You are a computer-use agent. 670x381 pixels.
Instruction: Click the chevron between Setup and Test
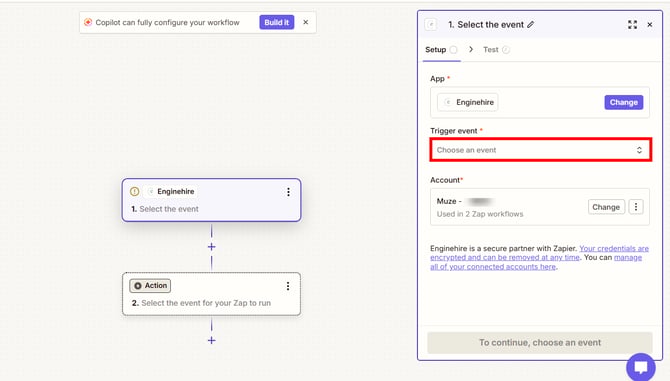tap(471, 50)
